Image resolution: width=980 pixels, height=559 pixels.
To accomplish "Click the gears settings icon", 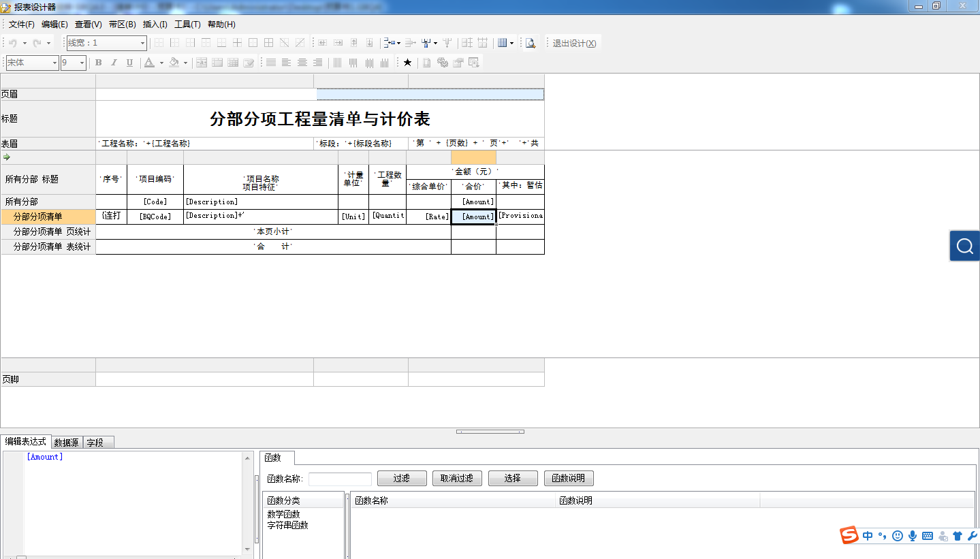I will coord(442,63).
